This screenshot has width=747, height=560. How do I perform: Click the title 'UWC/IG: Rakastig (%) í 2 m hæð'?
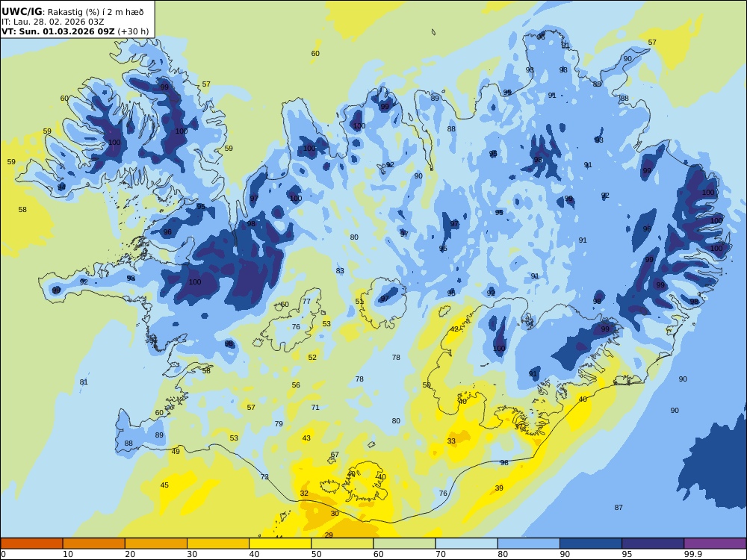(x=72, y=12)
